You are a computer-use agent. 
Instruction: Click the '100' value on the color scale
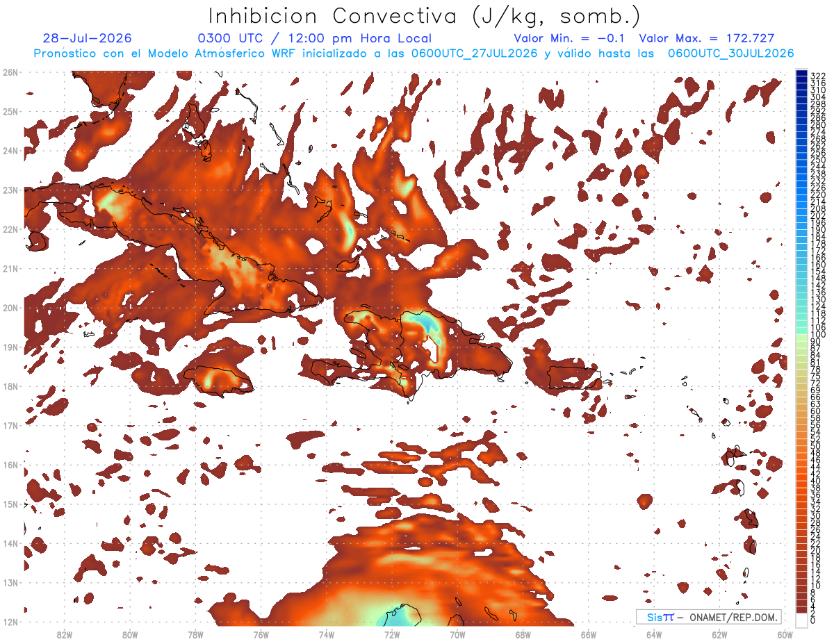point(818,335)
